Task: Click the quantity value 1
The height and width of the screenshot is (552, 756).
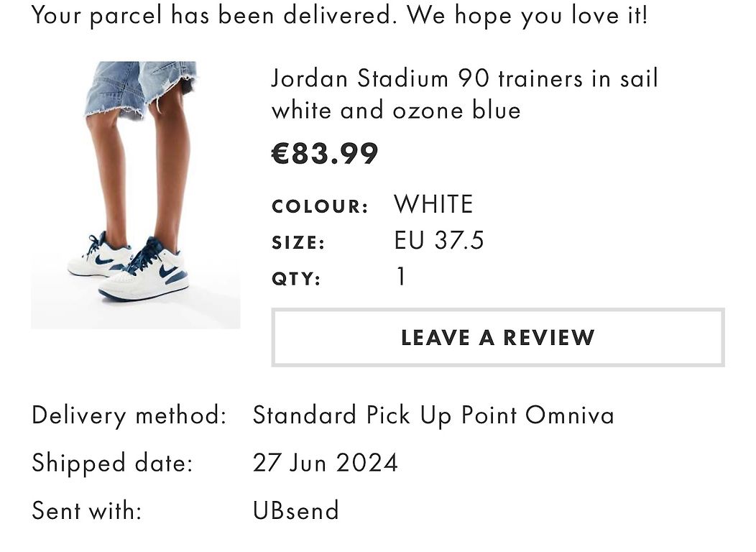Action: (x=401, y=277)
